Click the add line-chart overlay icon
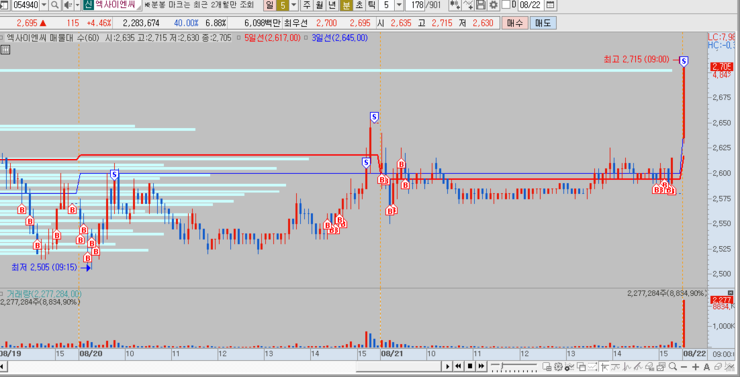Screen dimensions: 740x377 [468, 5]
